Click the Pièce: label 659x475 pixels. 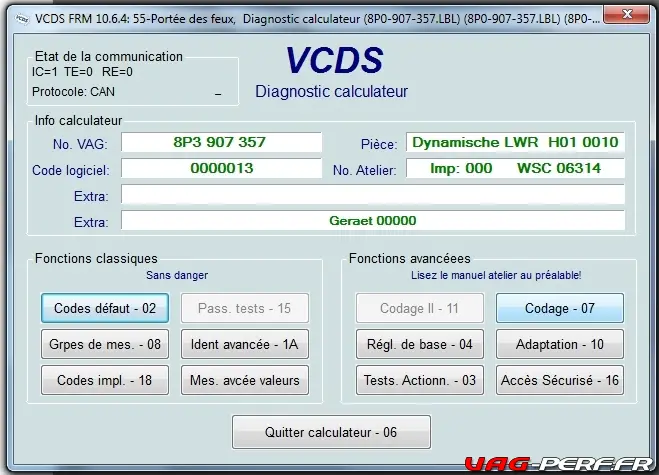click(x=379, y=144)
